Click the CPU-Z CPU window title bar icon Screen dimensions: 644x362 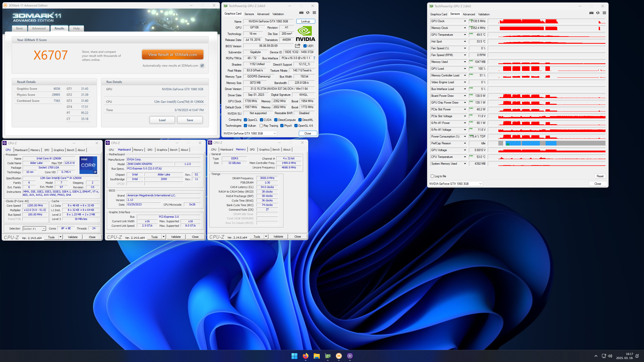5,143
